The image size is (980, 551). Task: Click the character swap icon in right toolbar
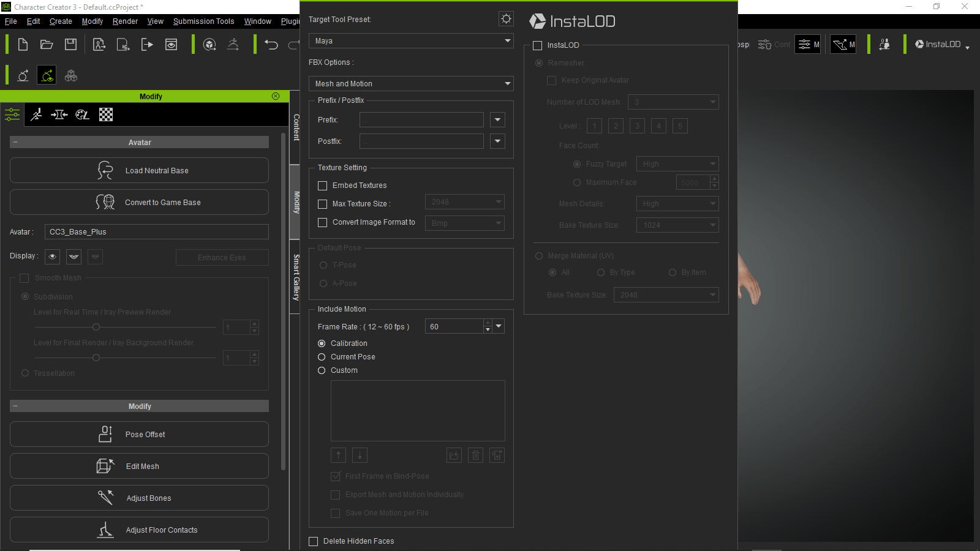884,44
